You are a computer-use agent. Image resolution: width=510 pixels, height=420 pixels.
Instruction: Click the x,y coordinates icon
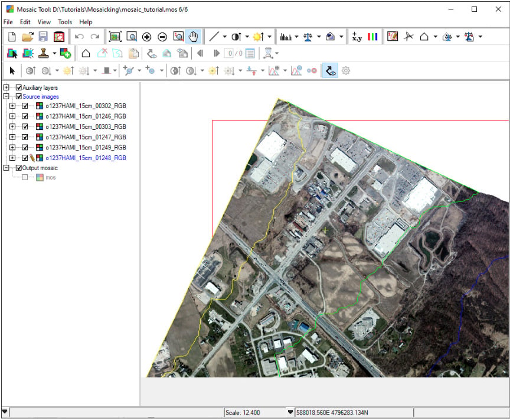357,37
